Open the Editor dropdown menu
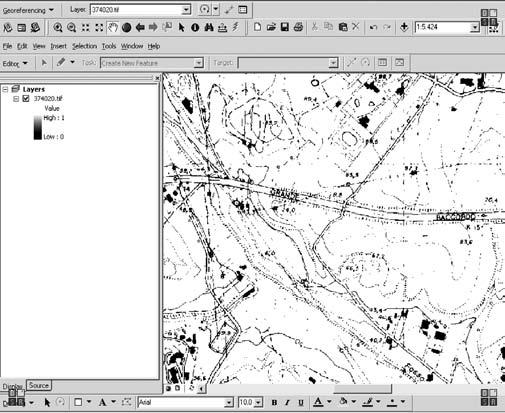 click(x=15, y=63)
